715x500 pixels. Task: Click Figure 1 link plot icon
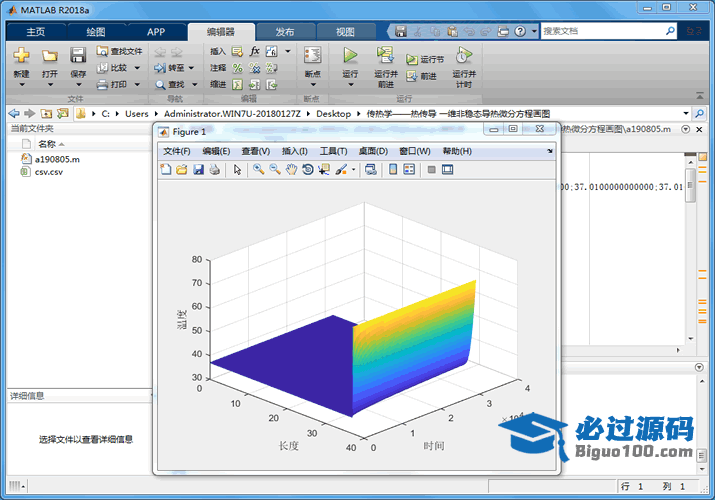371,170
